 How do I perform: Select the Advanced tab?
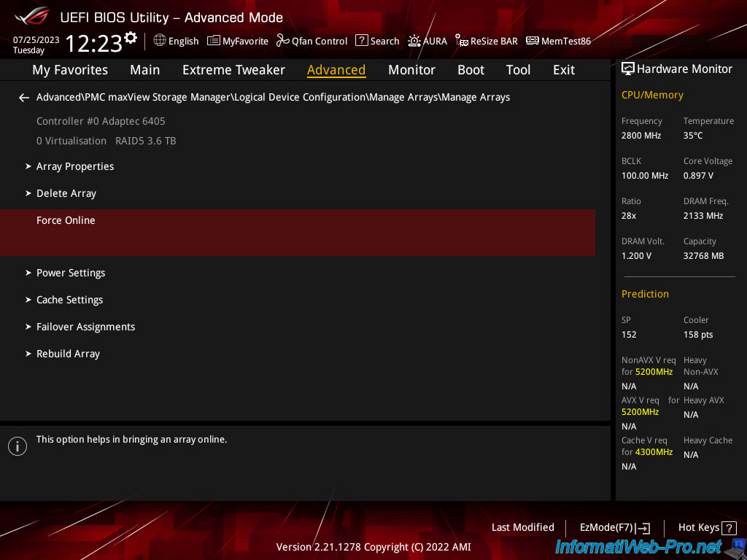(336, 70)
